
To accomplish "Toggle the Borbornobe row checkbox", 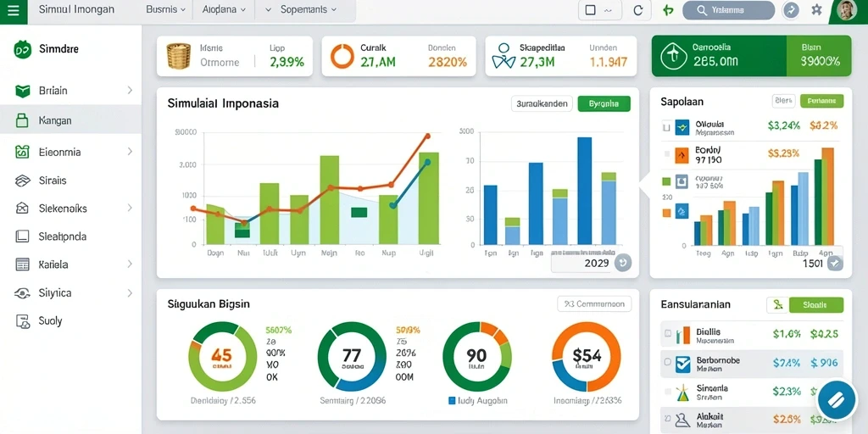I will pos(668,362).
